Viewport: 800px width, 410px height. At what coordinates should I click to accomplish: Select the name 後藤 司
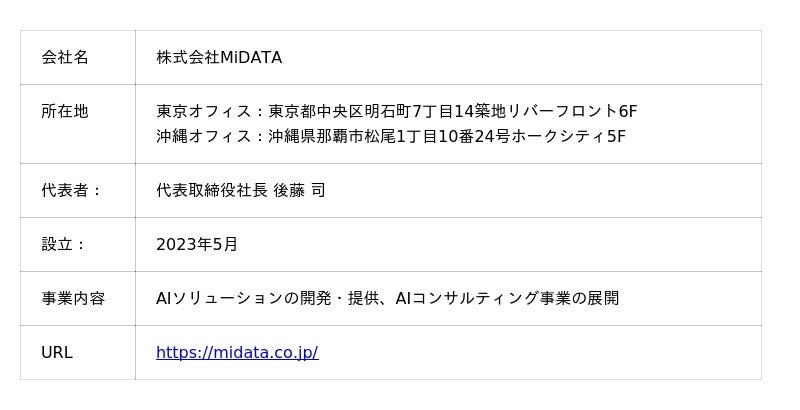click(299, 190)
